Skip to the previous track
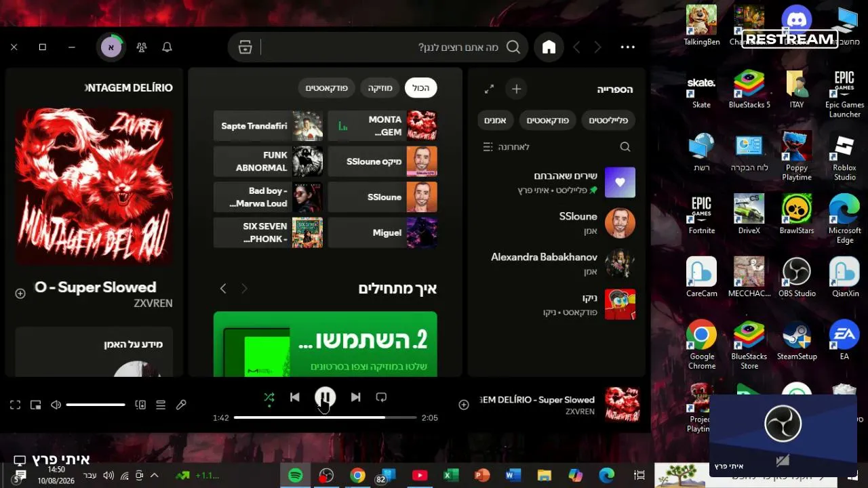Screen dimensions: 868x488 pos(294,397)
